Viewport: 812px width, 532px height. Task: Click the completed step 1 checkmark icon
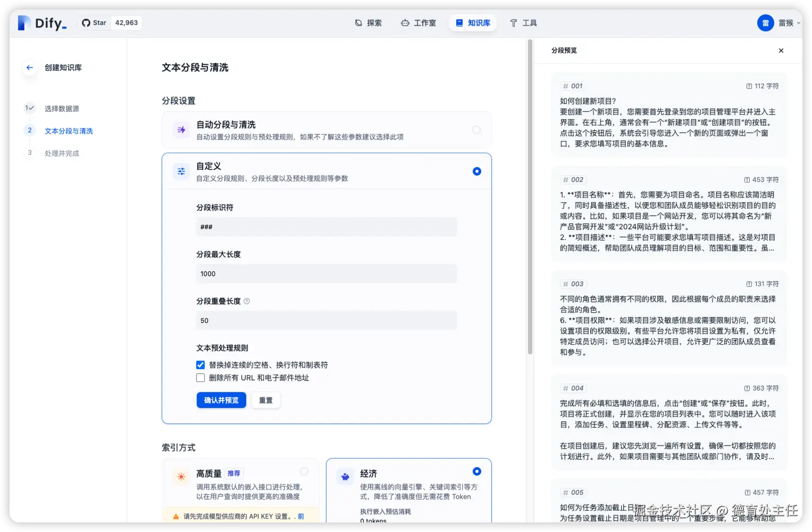[30, 108]
